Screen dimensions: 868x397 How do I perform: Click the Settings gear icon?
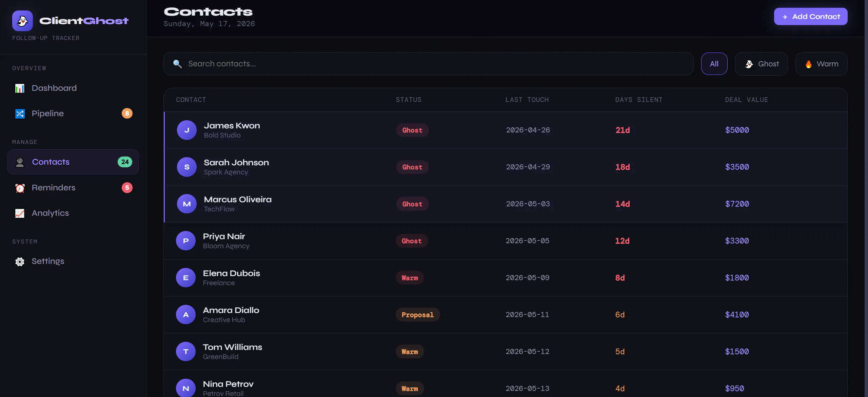coord(20,262)
